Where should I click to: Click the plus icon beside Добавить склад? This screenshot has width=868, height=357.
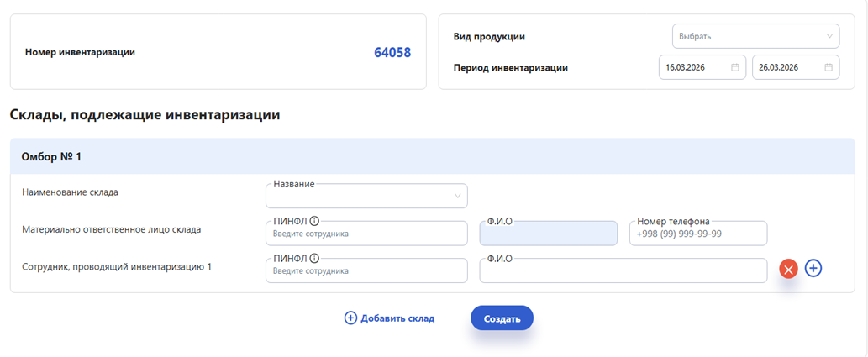pos(350,318)
